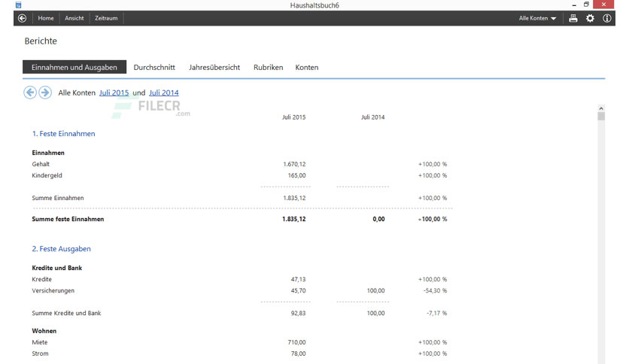Viewport: 629px width, 364px height.
Task: Restore the window with the restore button
Action: coord(586,5)
